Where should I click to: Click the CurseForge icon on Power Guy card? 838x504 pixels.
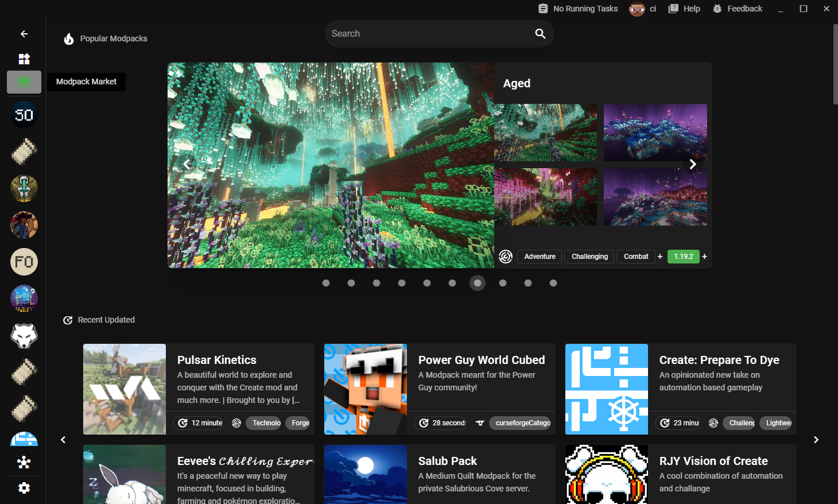[x=480, y=423]
